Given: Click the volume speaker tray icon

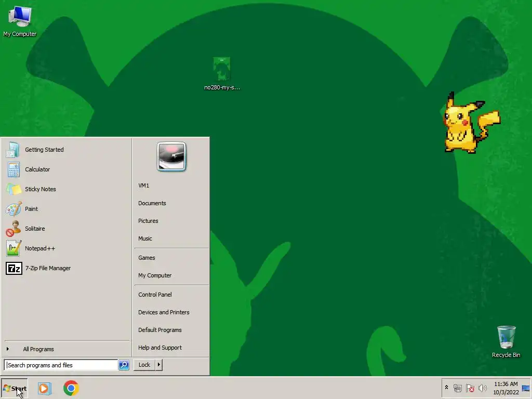Looking at the screenshot, I should point(482,388).
